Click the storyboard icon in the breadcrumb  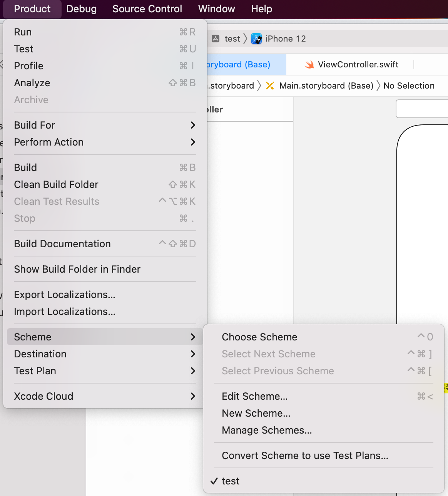point(270,85)
